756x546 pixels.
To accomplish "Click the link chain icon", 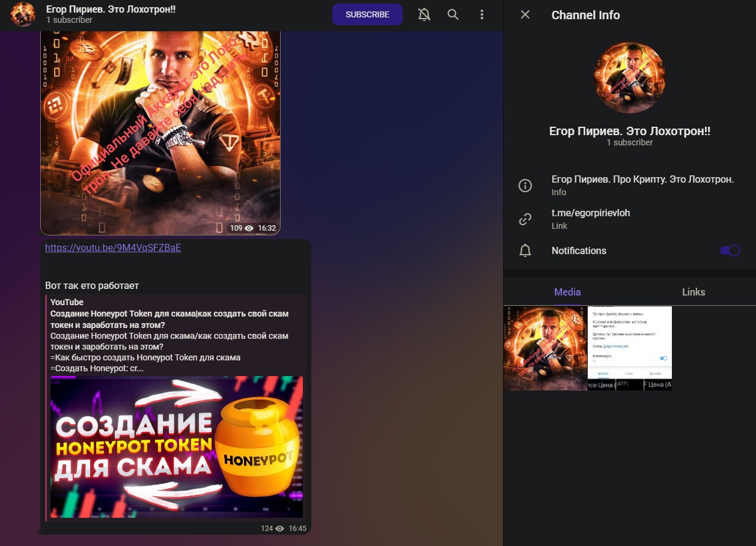I will 525,219.
